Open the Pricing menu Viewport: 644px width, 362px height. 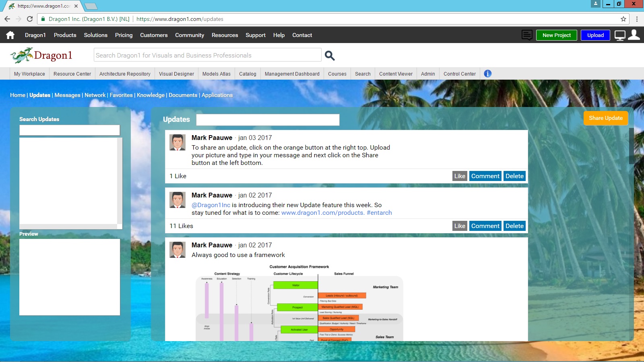coord(124,35)
